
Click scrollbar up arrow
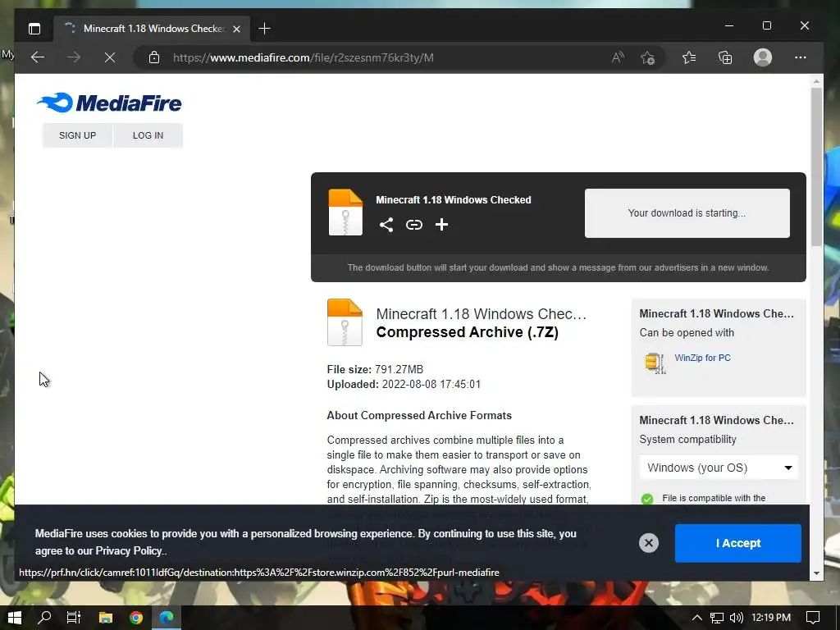click(816, 81)
